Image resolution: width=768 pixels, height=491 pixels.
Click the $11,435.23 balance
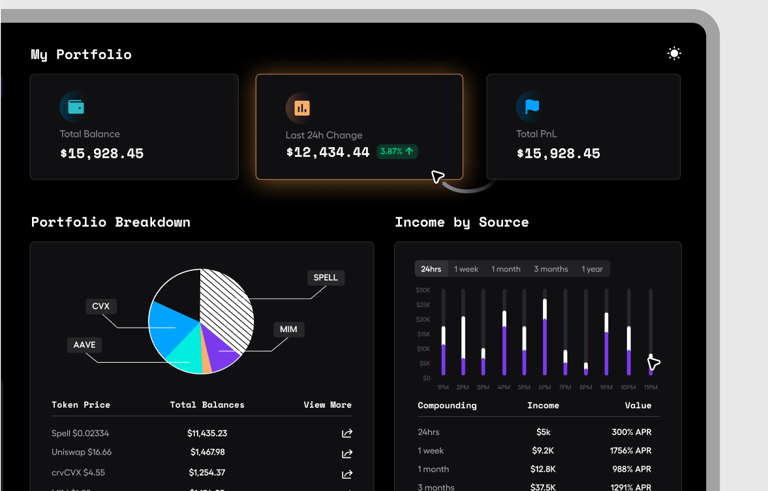pos(207,433)
